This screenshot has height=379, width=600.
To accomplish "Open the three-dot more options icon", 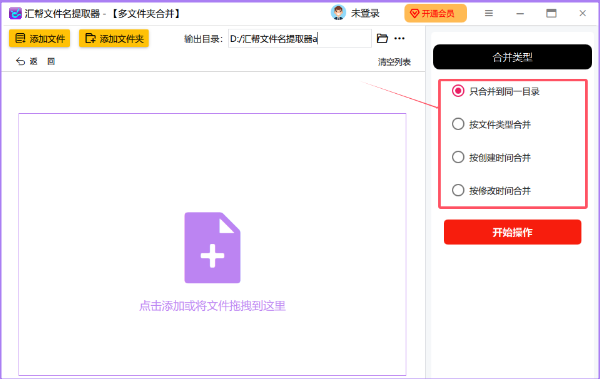I will (399, 38).
